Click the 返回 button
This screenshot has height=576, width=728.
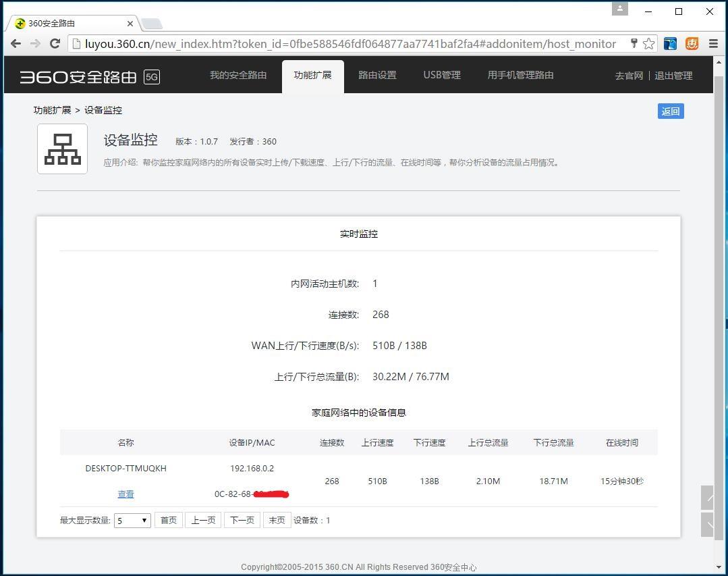click(x=670, y=111)
